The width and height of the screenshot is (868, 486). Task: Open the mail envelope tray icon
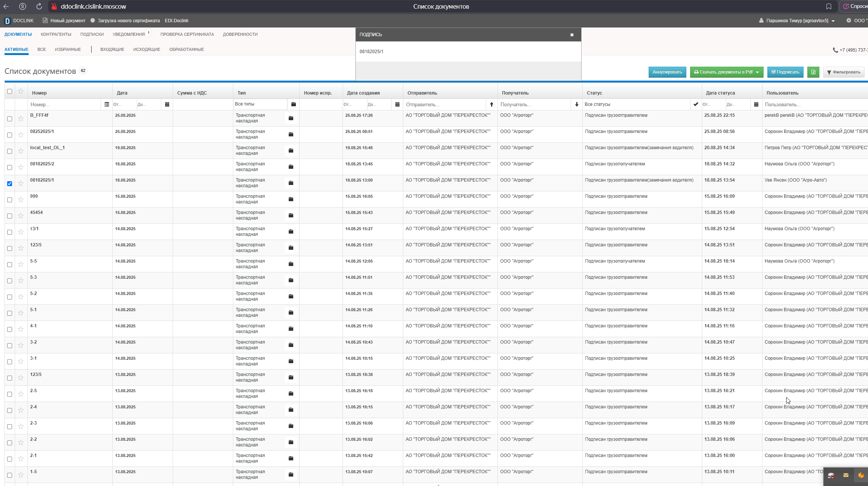[x=846, y=475]
